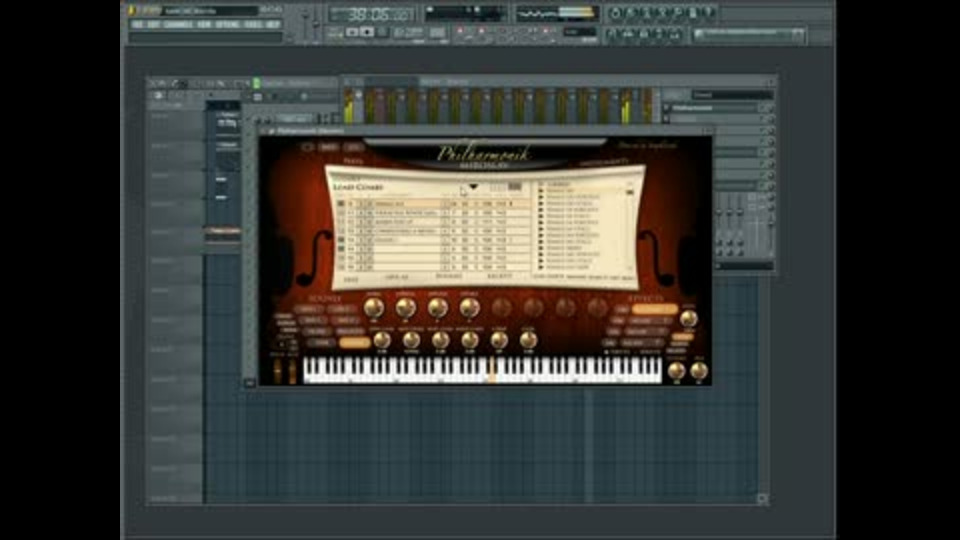Open the FILE menu in FL Studio
The image size is (960, 540).
pyautogui.click(x=137, y=24)
